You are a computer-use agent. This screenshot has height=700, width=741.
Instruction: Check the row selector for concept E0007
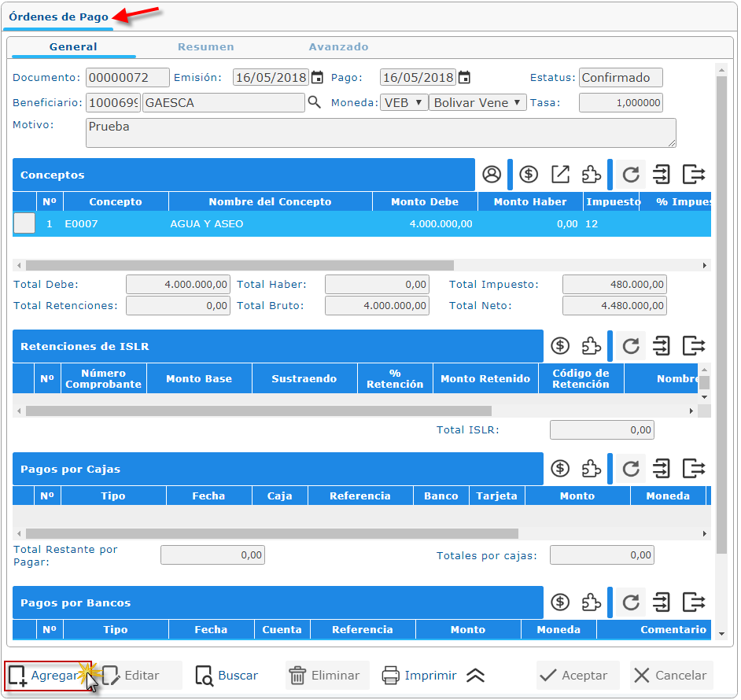tap(25, 223)
